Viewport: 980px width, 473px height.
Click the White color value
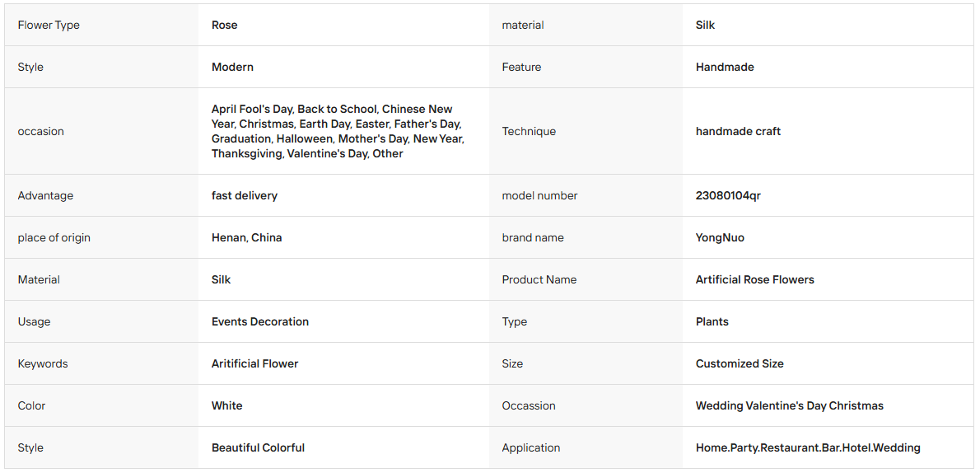[226, 405]
